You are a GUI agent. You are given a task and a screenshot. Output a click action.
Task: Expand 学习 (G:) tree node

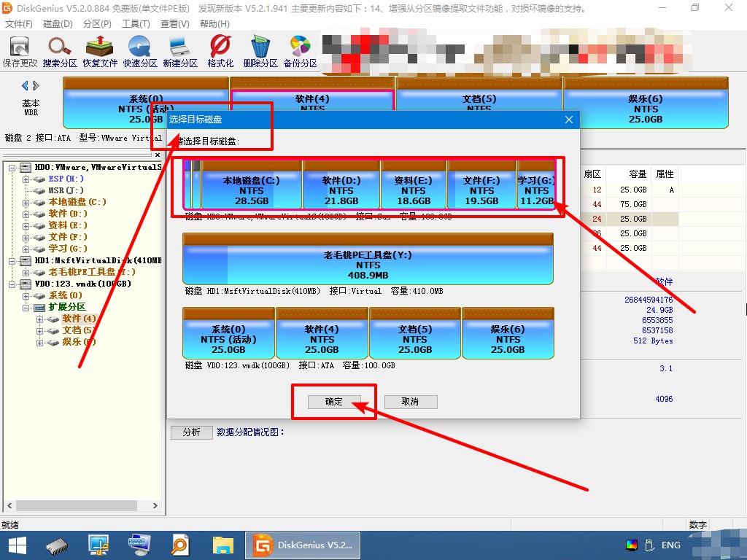[x=26, y=249]
